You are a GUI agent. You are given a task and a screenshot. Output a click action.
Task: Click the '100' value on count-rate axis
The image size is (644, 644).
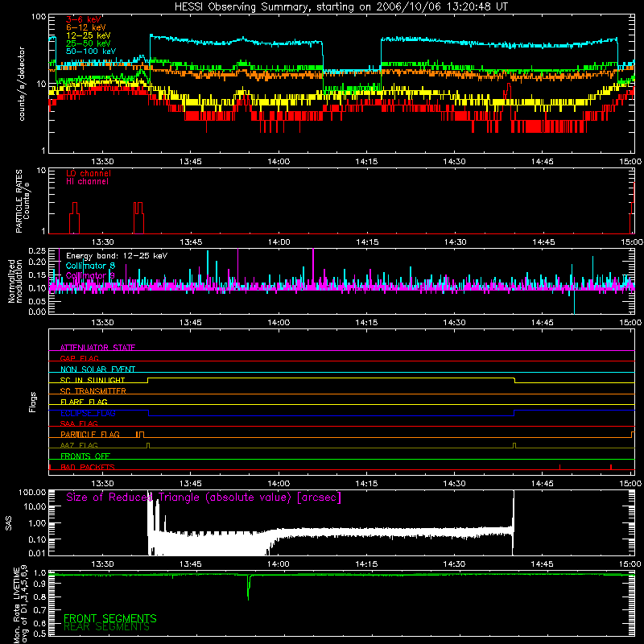(38, 17)
